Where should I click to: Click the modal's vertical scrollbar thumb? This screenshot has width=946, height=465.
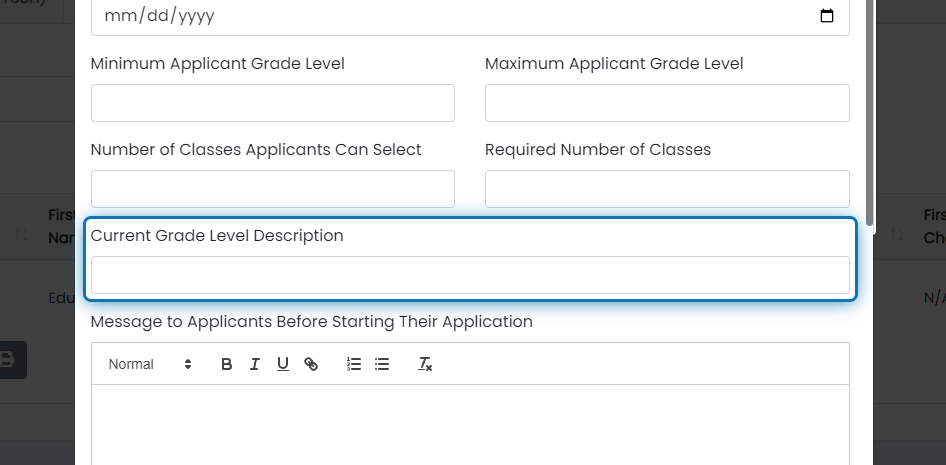tap(869, 113)
